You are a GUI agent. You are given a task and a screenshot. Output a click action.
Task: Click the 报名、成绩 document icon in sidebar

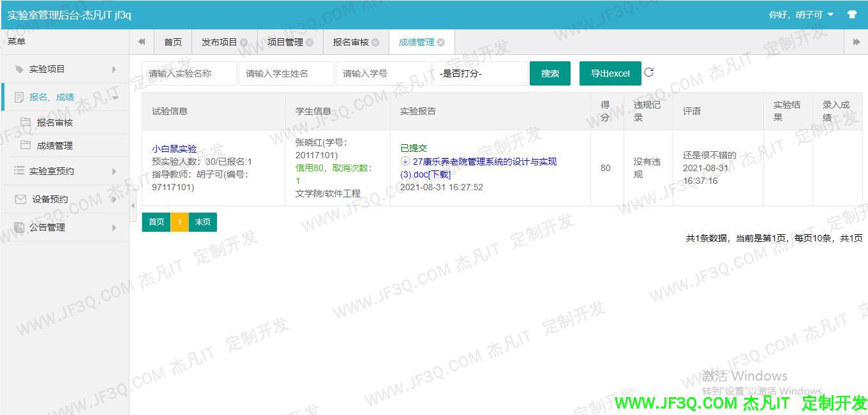19,97
